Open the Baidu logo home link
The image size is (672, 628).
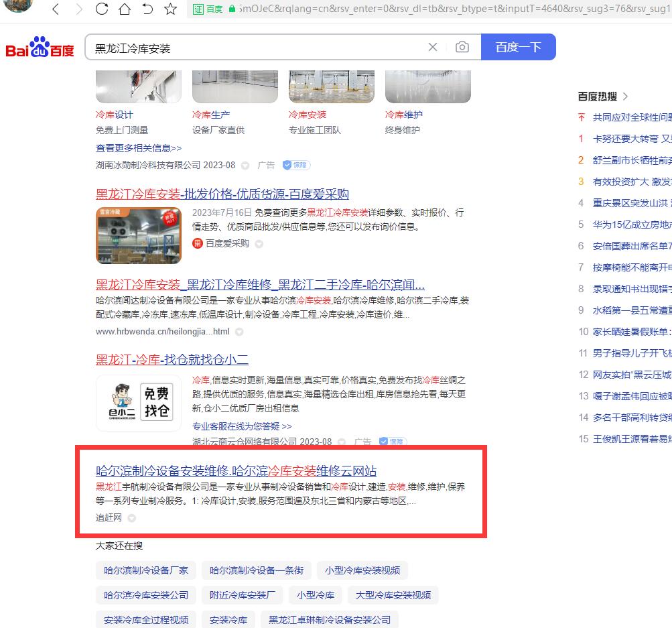pos(40,47)
